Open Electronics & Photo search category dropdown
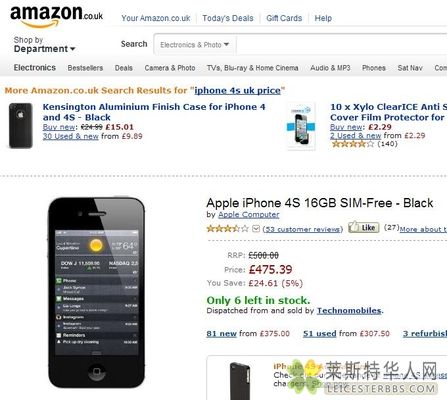Viewport: 447px width, 400px height. tap(195, 45)
